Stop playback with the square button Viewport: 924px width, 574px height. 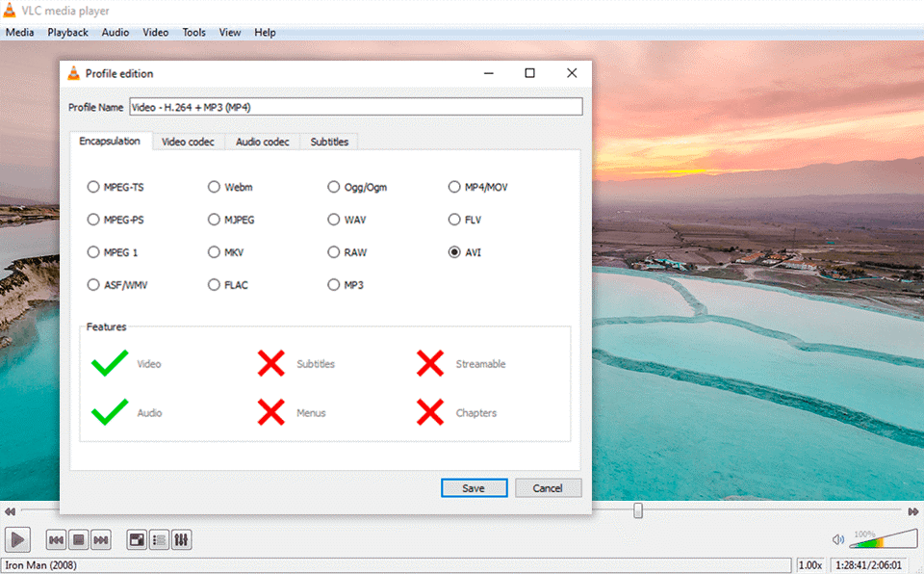tap(78, 539)
